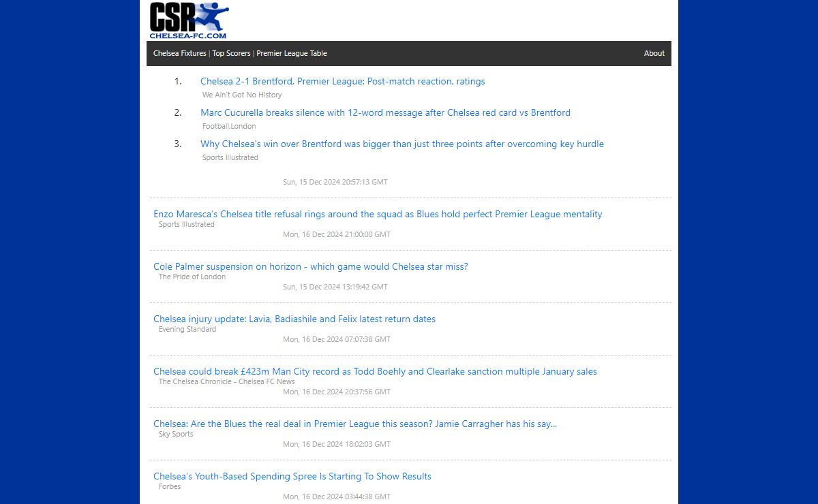
Task: Open the Chelsea Fixtures page
Action: [x=180, y=53]
